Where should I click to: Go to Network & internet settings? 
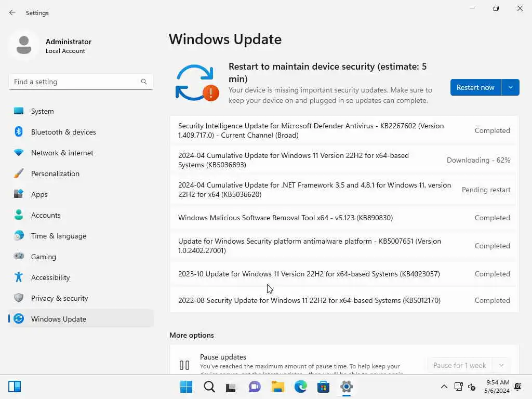[81, 153]
